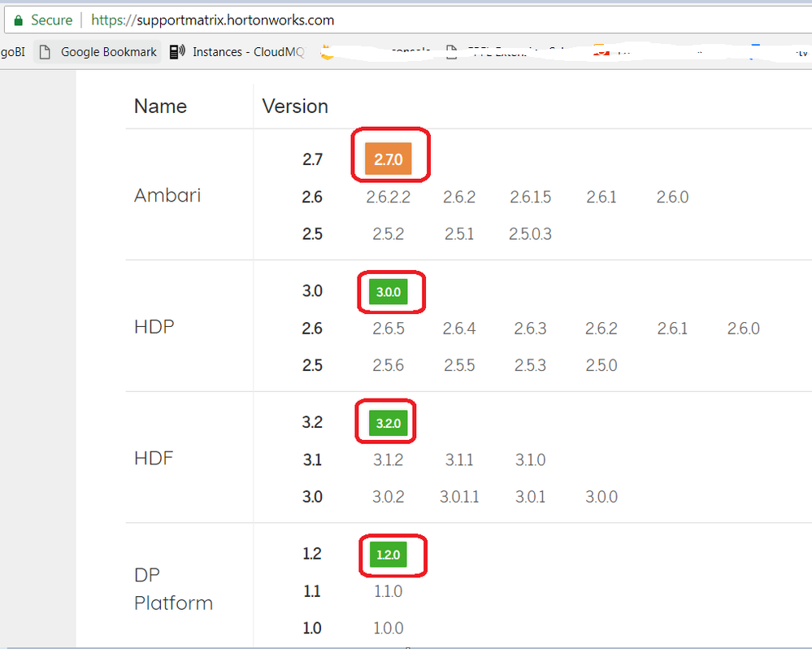
Task: Choose HDF version 3.0.1
Action: click(530, 496)
